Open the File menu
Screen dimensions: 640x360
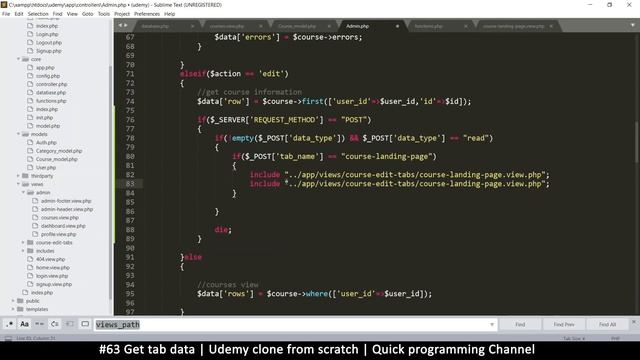6,14
